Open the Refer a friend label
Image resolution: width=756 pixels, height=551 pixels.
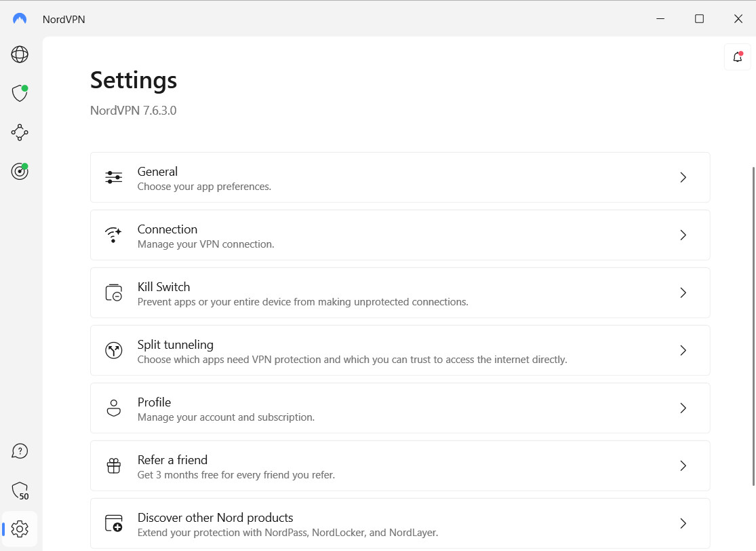point(173,460)
